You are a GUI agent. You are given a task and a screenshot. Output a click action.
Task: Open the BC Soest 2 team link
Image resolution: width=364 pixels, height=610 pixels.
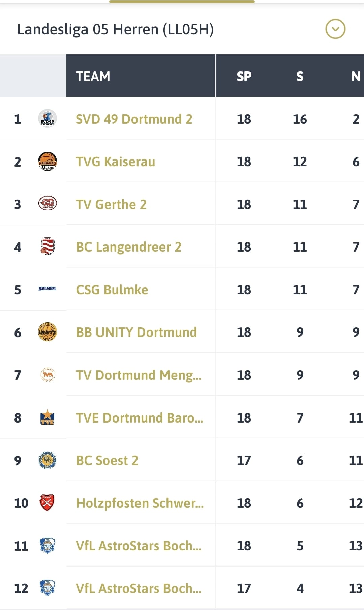click(107, 461)
